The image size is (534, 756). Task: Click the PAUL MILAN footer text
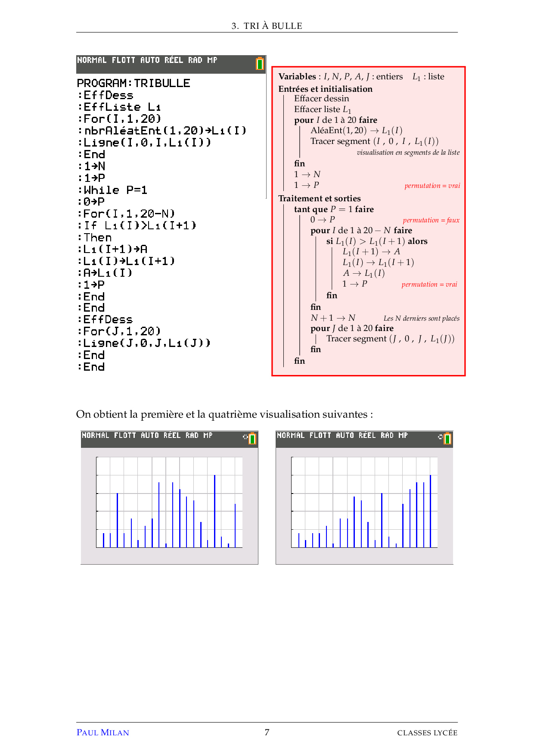102,732
